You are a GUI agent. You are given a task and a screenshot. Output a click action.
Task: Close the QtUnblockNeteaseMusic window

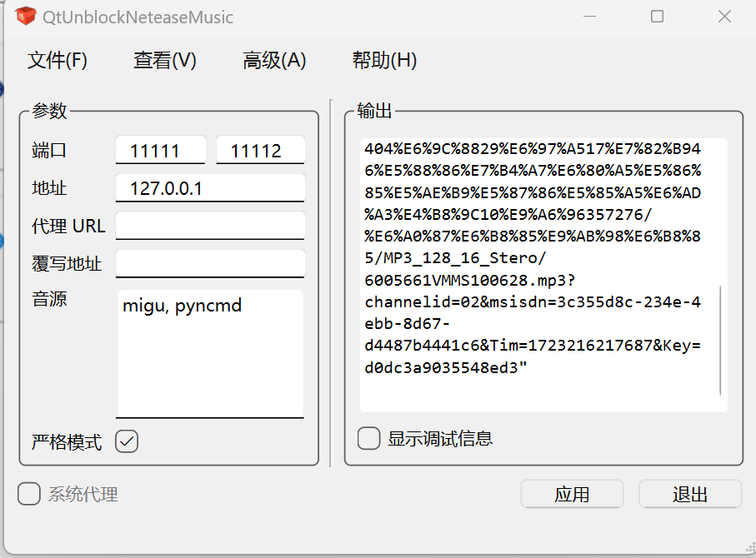pyautogui.click(x=725, y=17)
